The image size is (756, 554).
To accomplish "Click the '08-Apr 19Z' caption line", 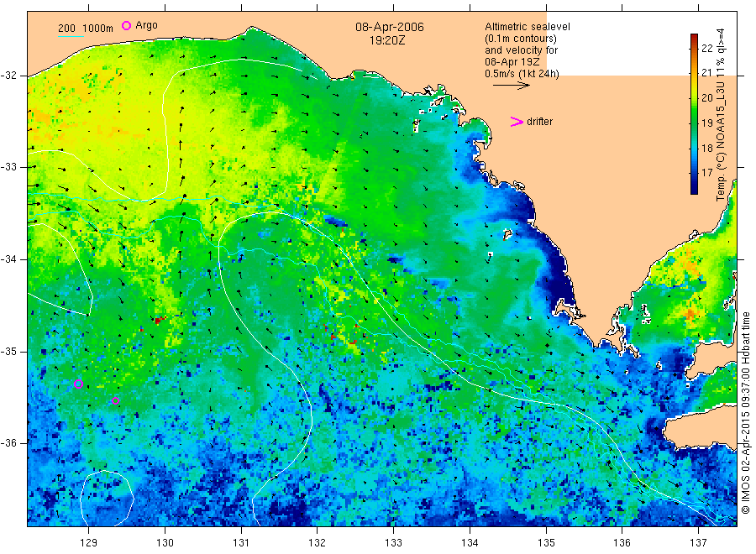I will (x=512, y=61).
